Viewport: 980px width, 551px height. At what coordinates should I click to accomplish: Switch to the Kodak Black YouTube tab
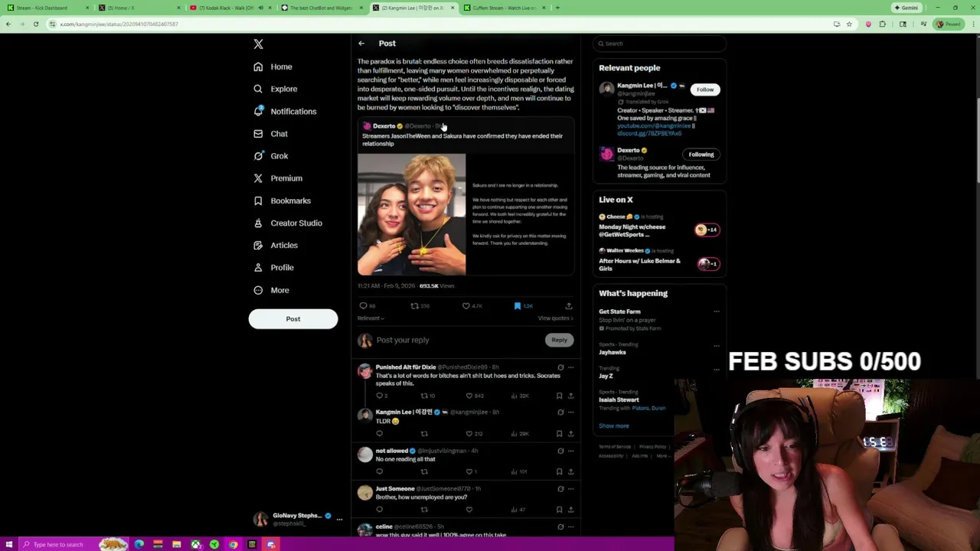point(231,8)
